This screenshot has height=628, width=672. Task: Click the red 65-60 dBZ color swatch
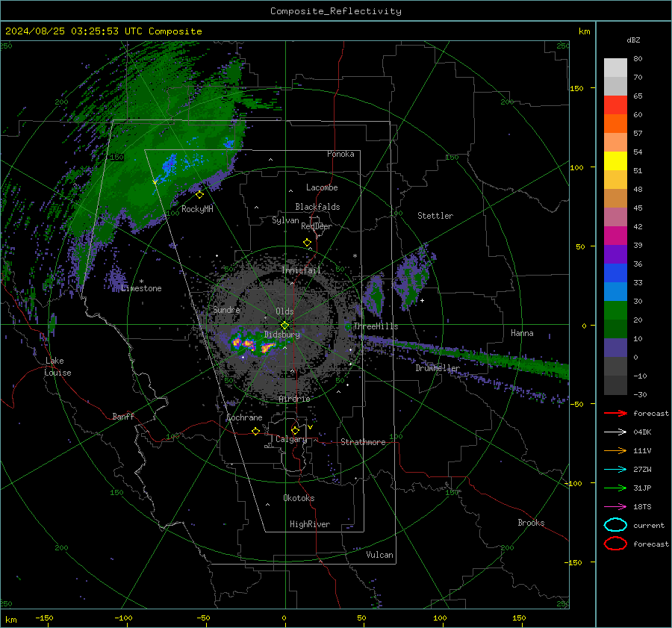(615, 105)
